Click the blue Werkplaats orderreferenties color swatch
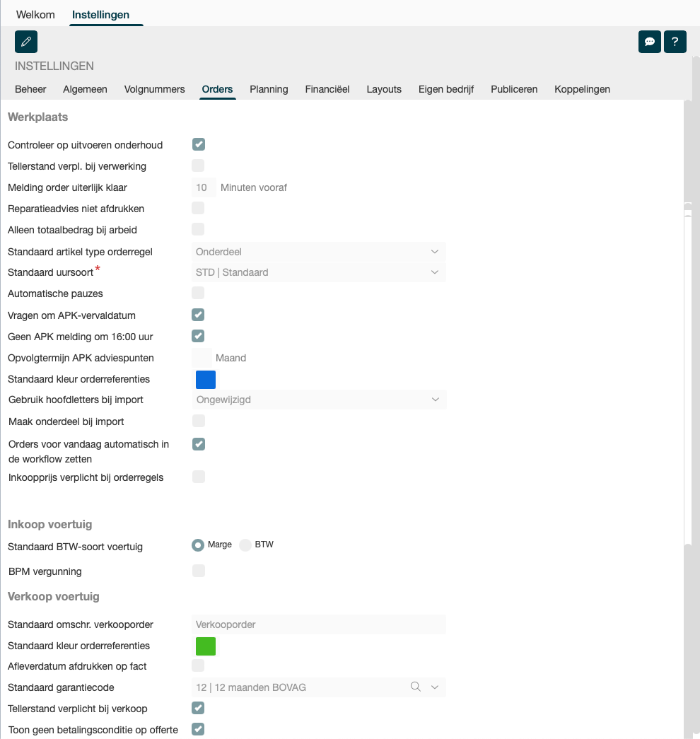The image size is (700, 739). coord(206,380)
